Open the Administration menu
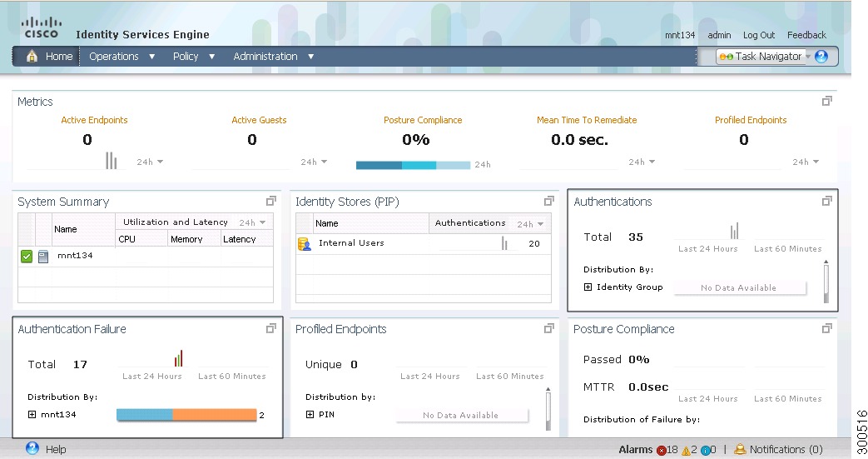Viewport: 868px width, 459px height. pos(274,57)
